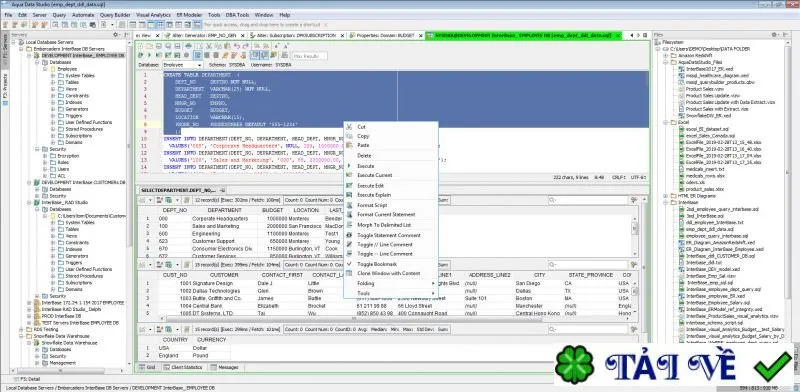
Task: Click the Undo icon in query toolbar
Action: tap(237, 46)
